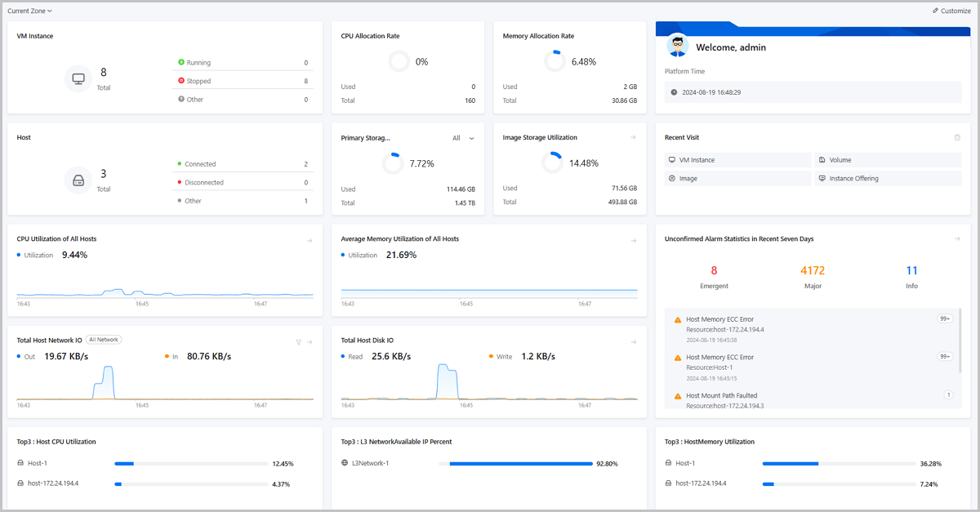980x512 pixels.
Task: Open Image from the Recent Visit shortcuts
Action: (x=688, y=178)
